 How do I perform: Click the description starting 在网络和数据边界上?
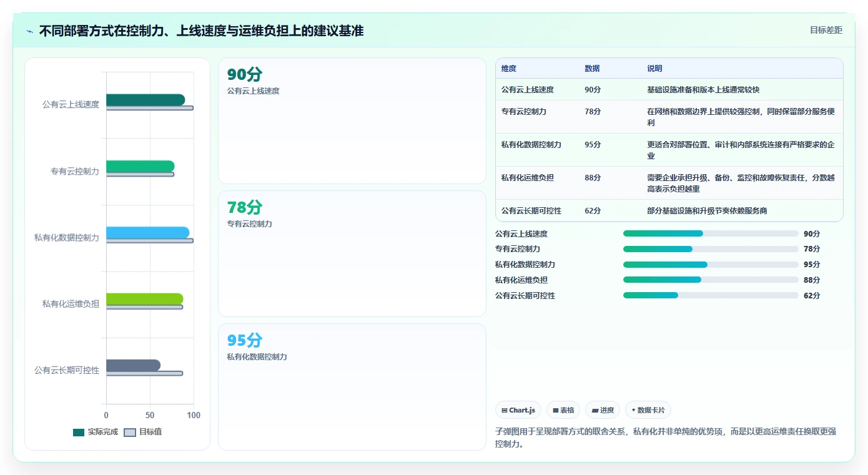[741, 117]
